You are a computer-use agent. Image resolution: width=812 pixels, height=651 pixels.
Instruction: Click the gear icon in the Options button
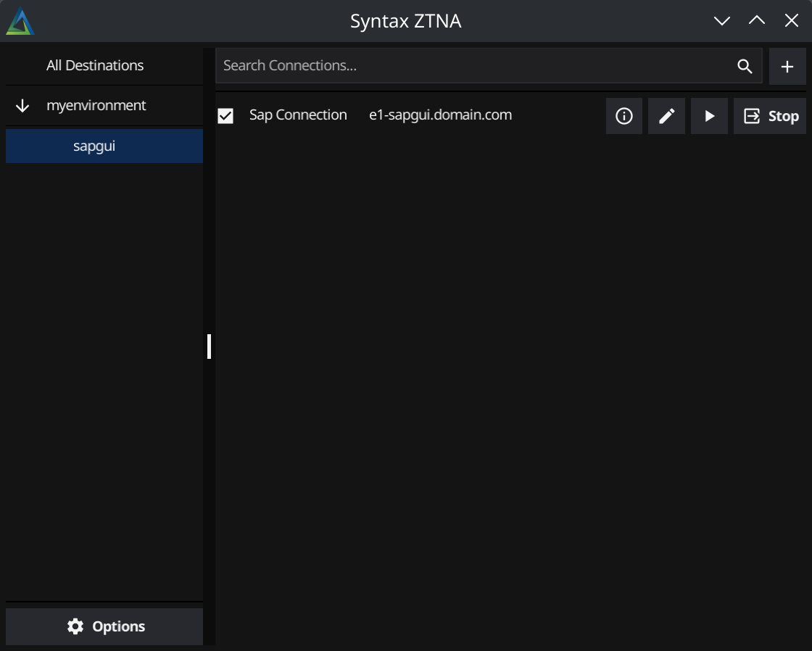(76, 626)
